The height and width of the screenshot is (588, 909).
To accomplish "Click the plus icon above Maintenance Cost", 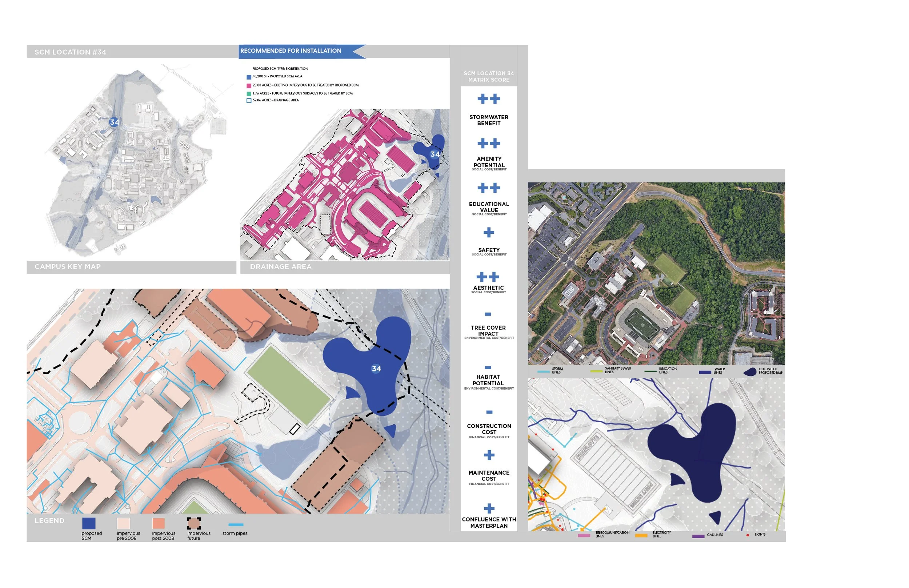I will tap(489, 455).
